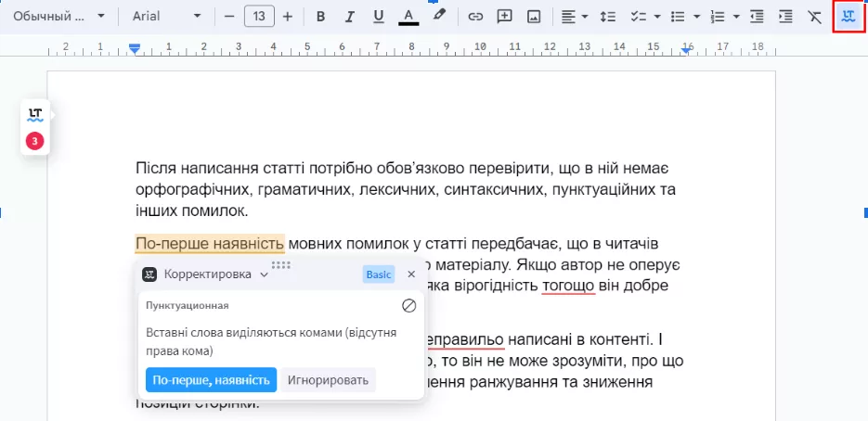Click the left indent marker on the ruler
The image size is (868, 421).
coord(135,48)
